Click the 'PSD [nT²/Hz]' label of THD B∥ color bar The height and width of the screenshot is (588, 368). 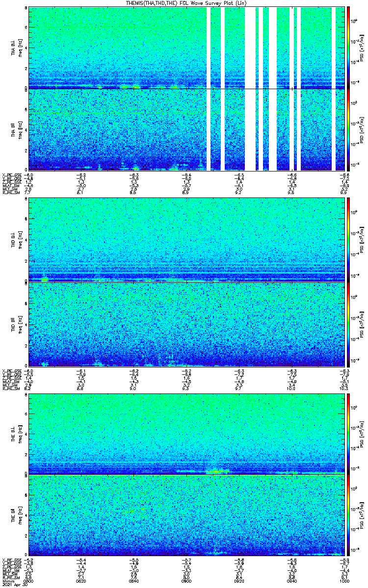point(362,324)
